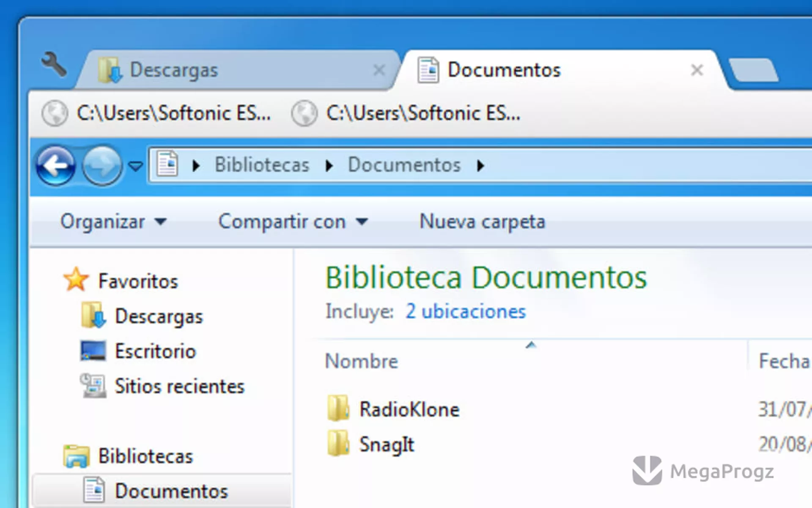Open the recent pages dropdown arrow
Image resolution: width=812 pixels, height=508 pixels.
pos(135,166)
